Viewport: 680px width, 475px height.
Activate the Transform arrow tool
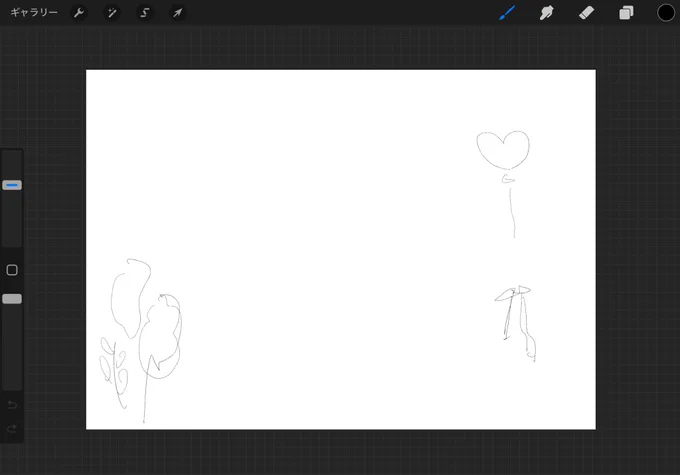pos(177,13)
